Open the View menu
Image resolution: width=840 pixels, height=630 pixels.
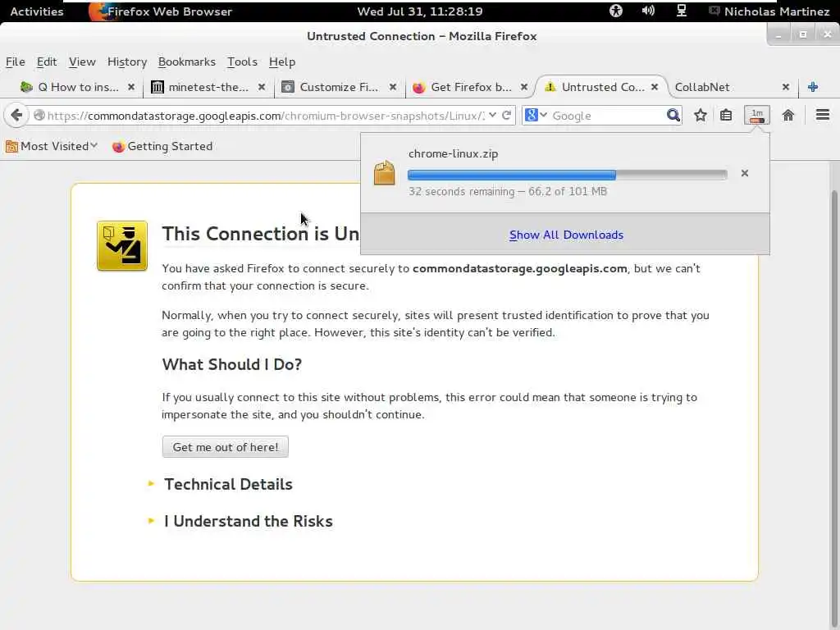pyautogui.click(x=82, y=62)
